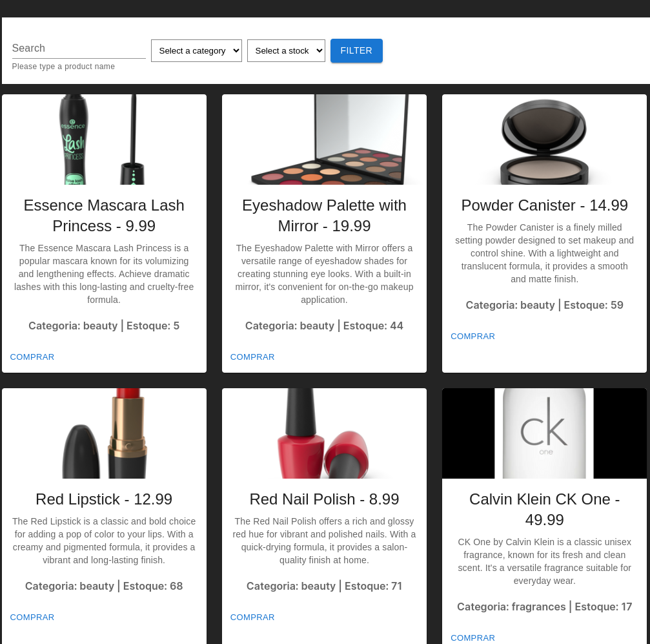The image size is (650, 644).
Task: Click 'Categoria: fragrances | Estoque: 17' text
Action: [x=544, y=607]
